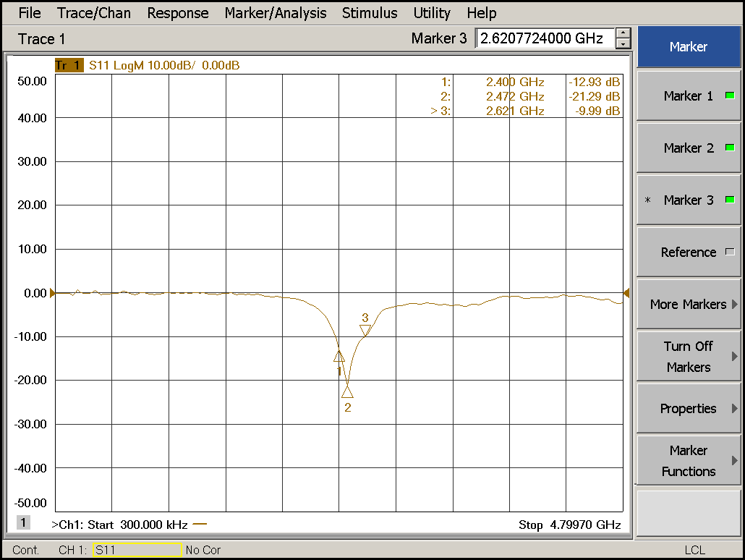
Task: Expand the Marker Functions submenu
Action: (689, 461)
